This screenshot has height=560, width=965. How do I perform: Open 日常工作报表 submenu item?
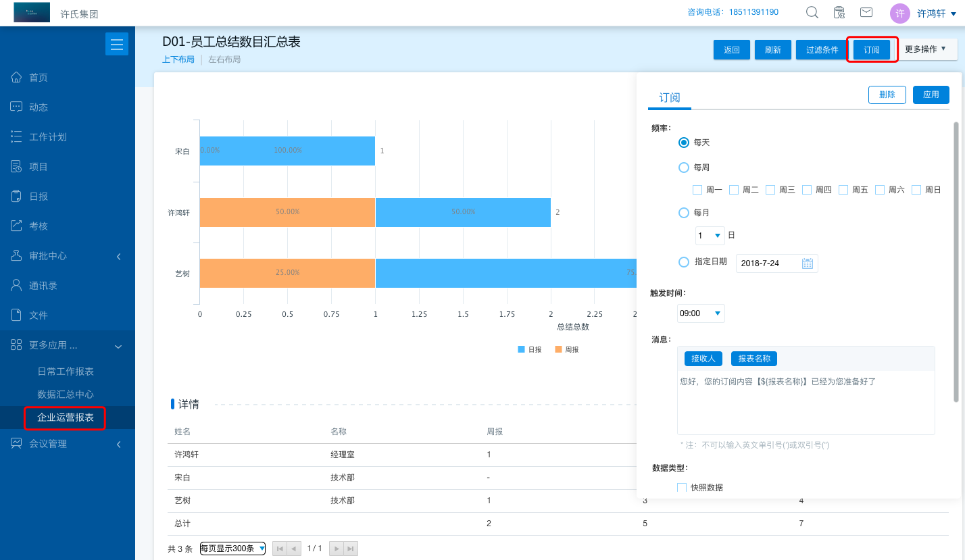(x=66, y=372)
